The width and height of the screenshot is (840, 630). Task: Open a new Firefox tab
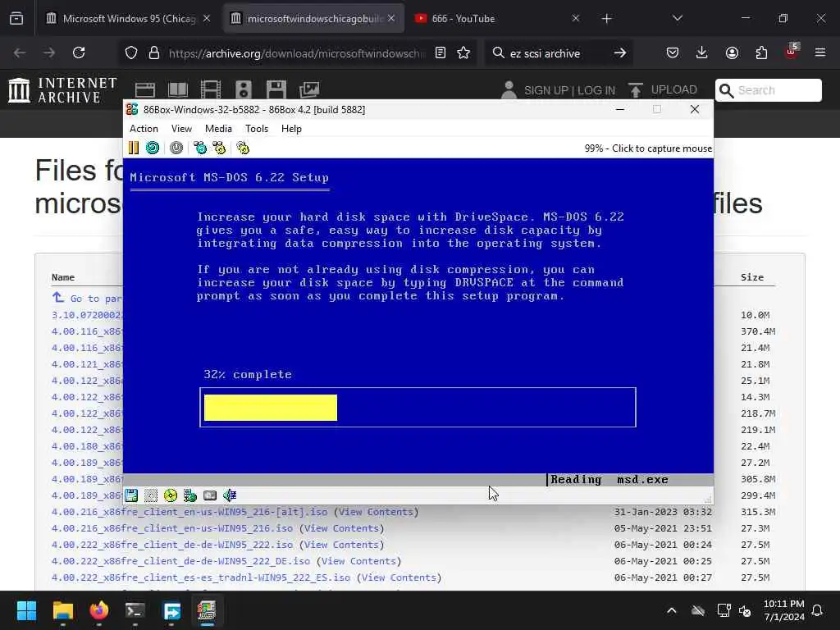tap(606, 19)
